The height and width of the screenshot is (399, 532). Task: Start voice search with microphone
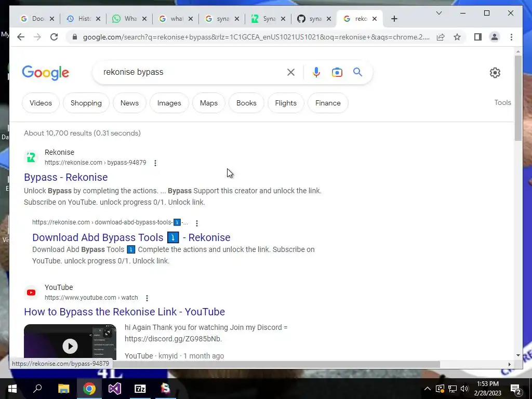[316, 72]
